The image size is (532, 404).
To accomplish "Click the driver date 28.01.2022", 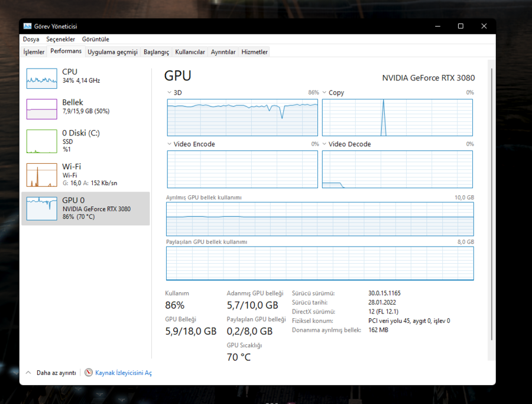I will tap(382, 302).
